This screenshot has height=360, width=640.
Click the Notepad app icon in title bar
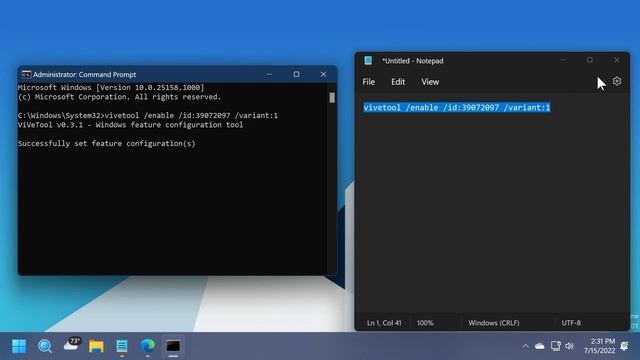pyautogui.click(x=368, y=60)
